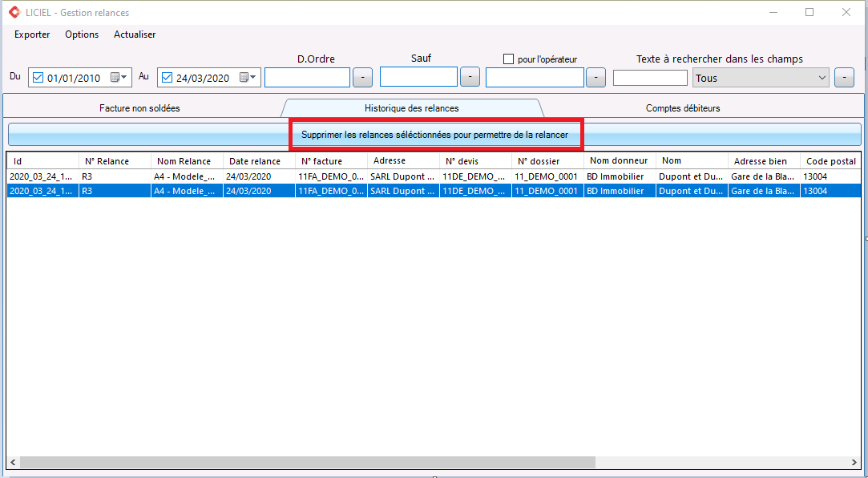This screenshot has width=868, height=478.
Task: Switch to the Facture non soldées tab
Action: [139, 108]
